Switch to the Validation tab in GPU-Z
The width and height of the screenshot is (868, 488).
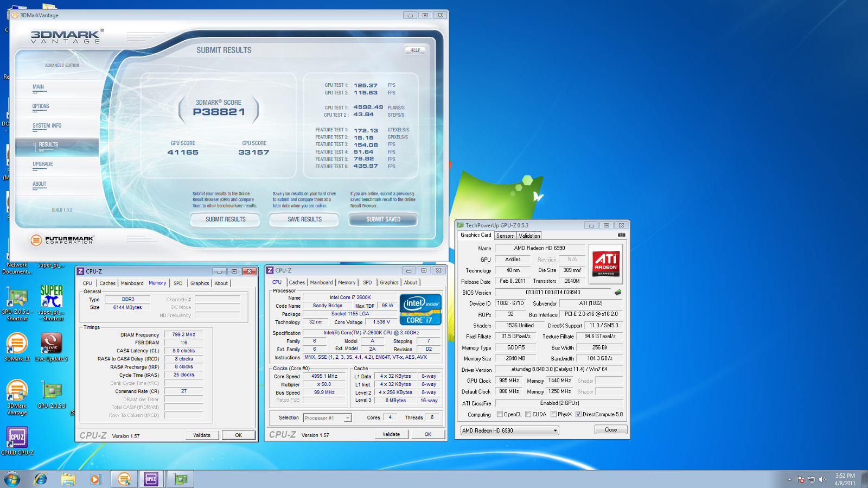[529, 236]
